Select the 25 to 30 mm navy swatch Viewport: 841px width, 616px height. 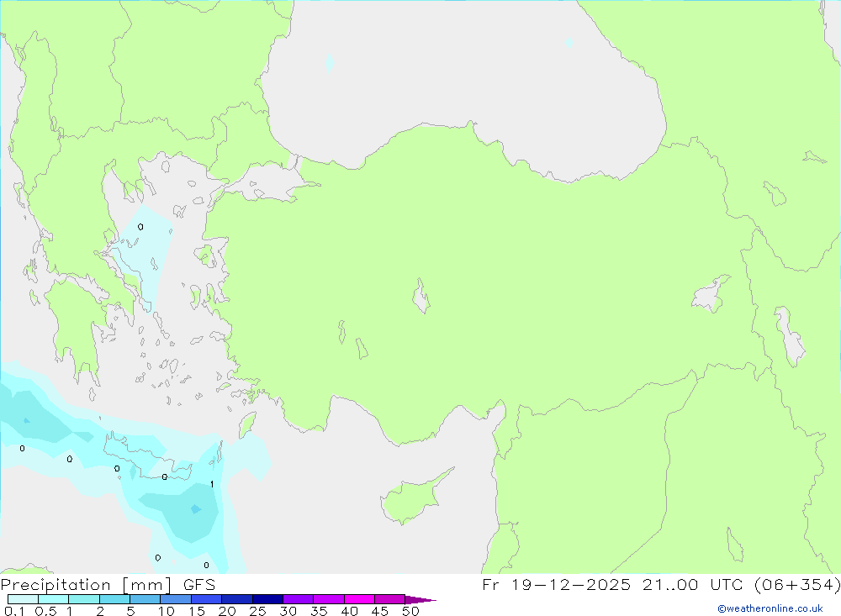pyautogui.click(x=267, y=599)
